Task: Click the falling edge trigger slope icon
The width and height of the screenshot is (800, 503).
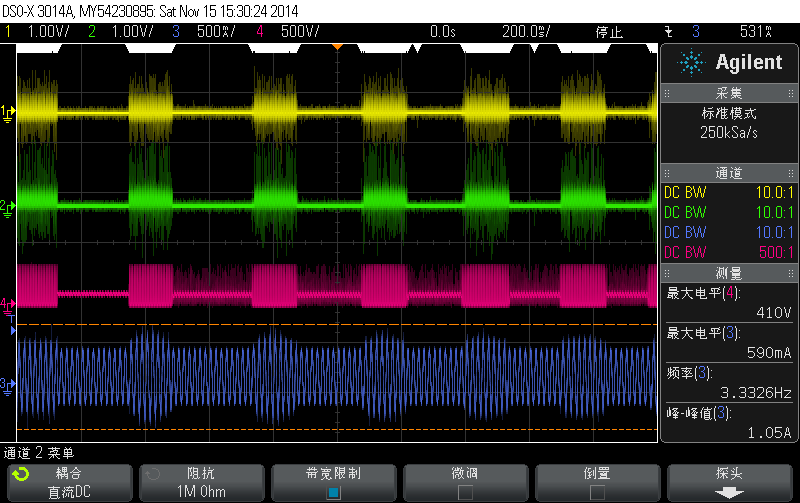Action: (669, 32)
